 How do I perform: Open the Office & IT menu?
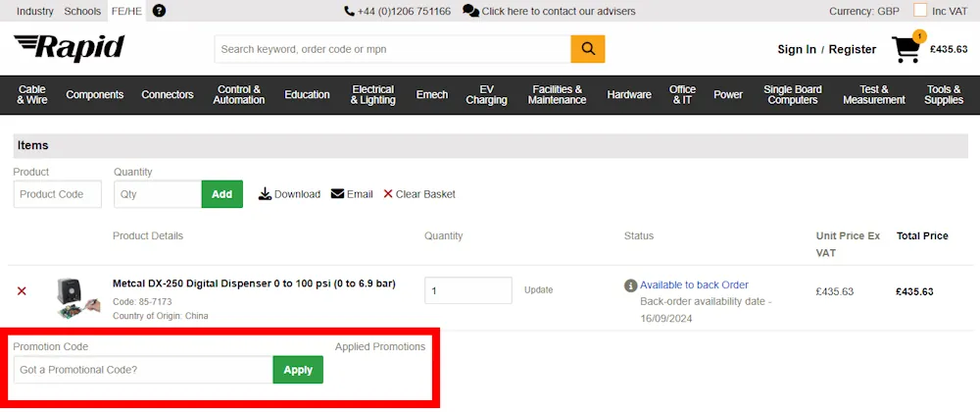click(682, 94)
